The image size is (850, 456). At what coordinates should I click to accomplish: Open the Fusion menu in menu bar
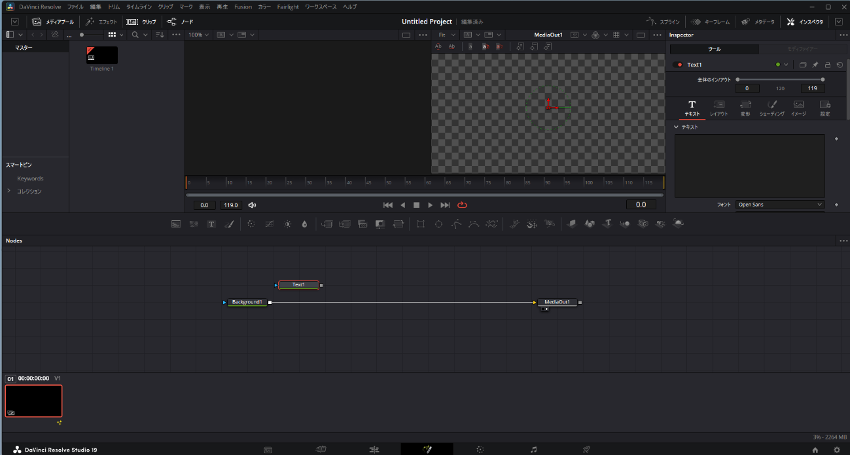243,6
